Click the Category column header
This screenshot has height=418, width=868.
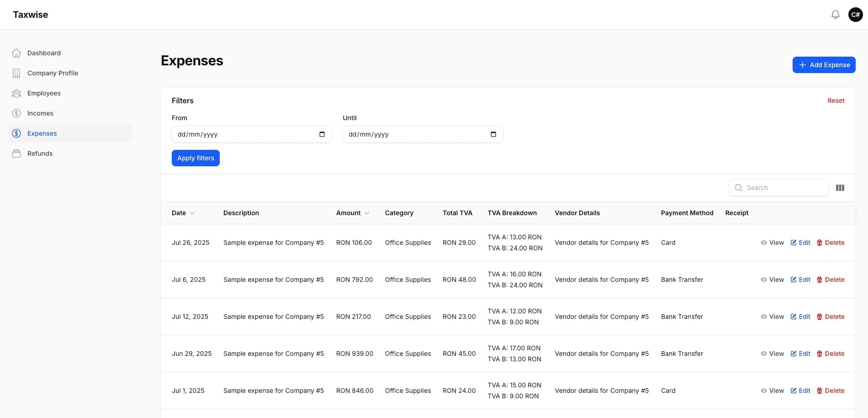399,213
